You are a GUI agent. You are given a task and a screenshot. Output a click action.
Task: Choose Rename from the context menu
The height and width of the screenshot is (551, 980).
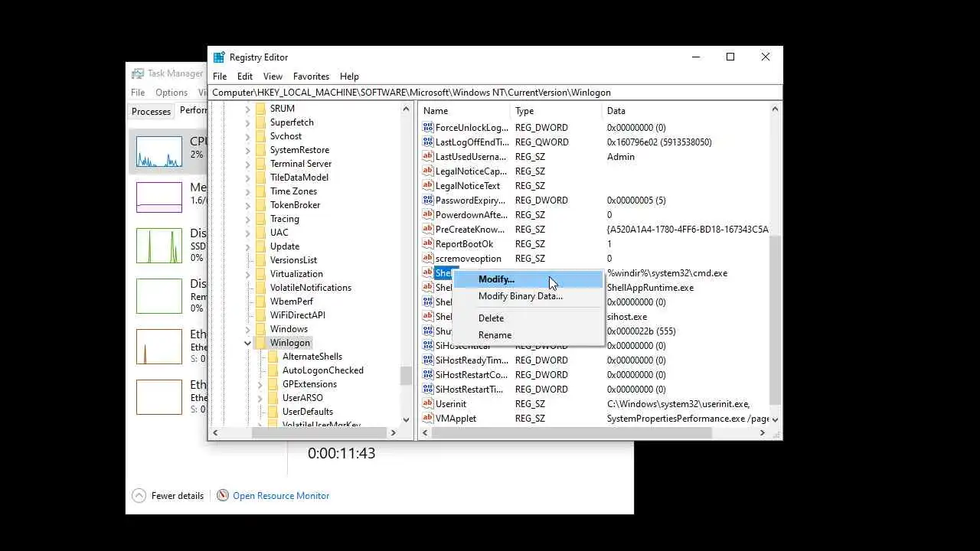pos(528,335)
